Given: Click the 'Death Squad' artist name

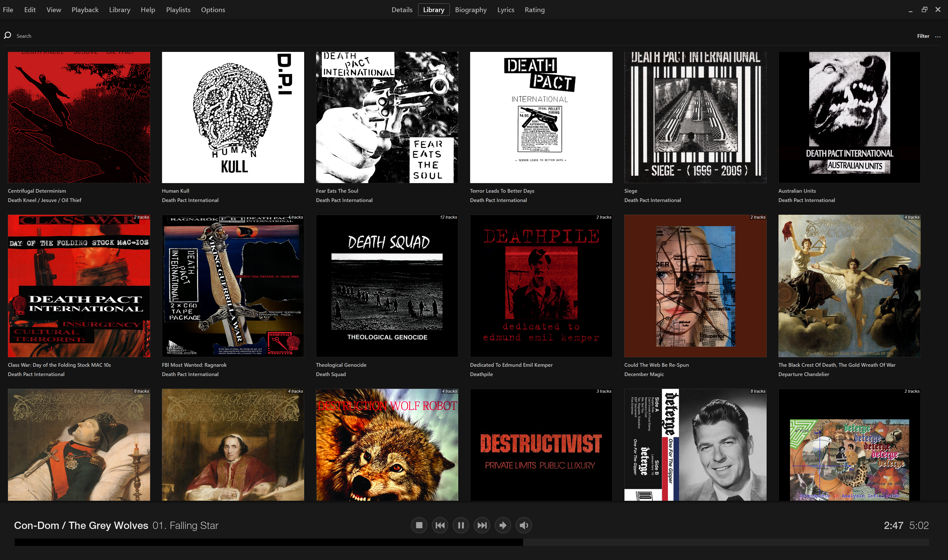Looking at the screenshot, I should click(x=331, y=374).
